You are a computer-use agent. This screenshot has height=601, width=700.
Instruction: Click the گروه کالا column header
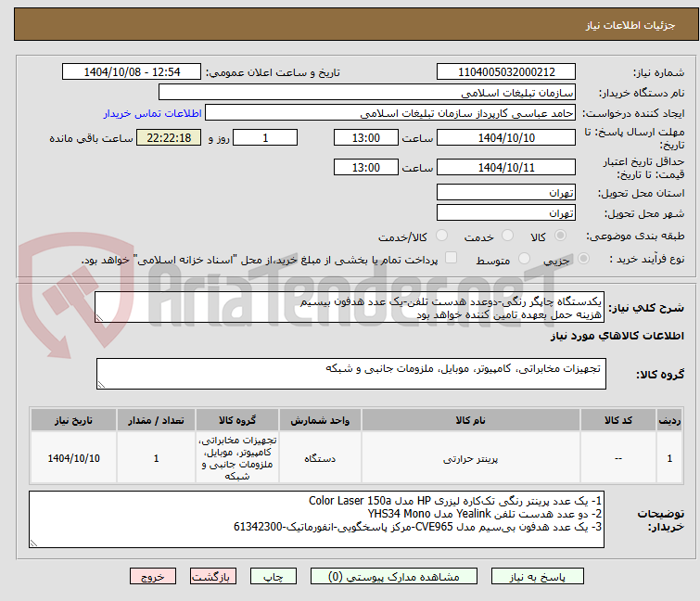point(237,420)
